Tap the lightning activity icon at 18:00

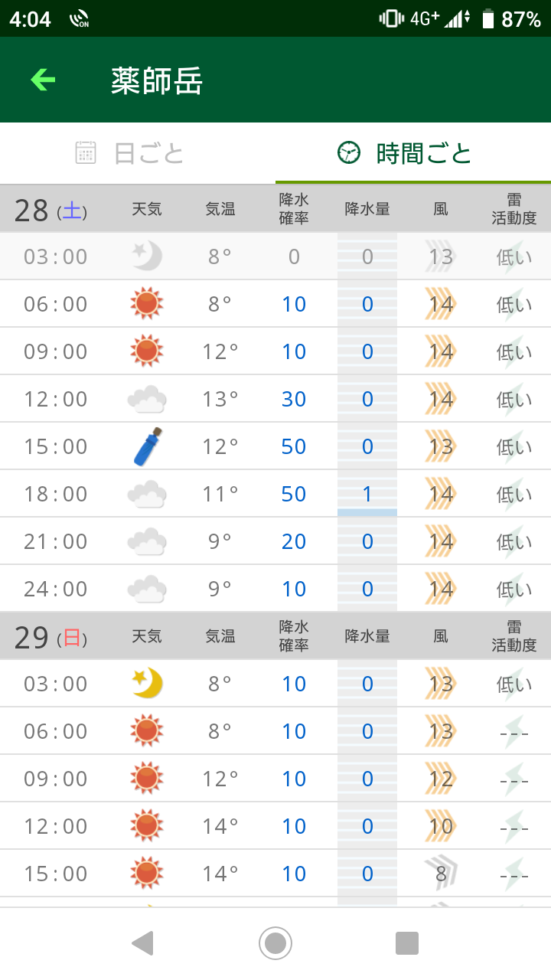click(514, 494)
